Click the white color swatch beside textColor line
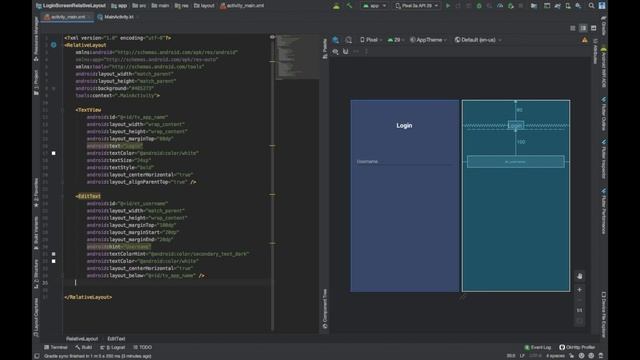Screen dimensions: 640x360 [x=53, y=153]
